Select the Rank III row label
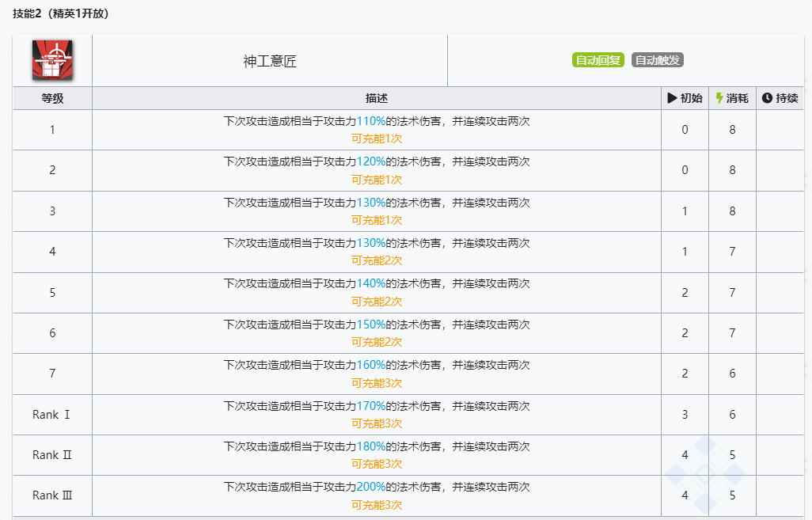The height and width of the screenshot is (520, 812). point(52,495)
